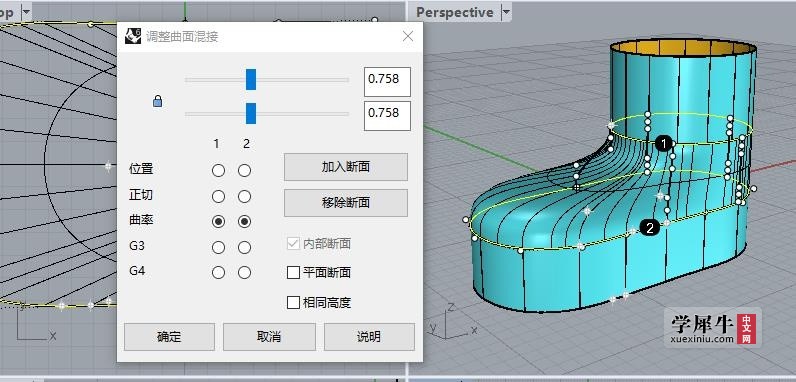Select 位置 radio for edge 2

click(x=245, y=171)
